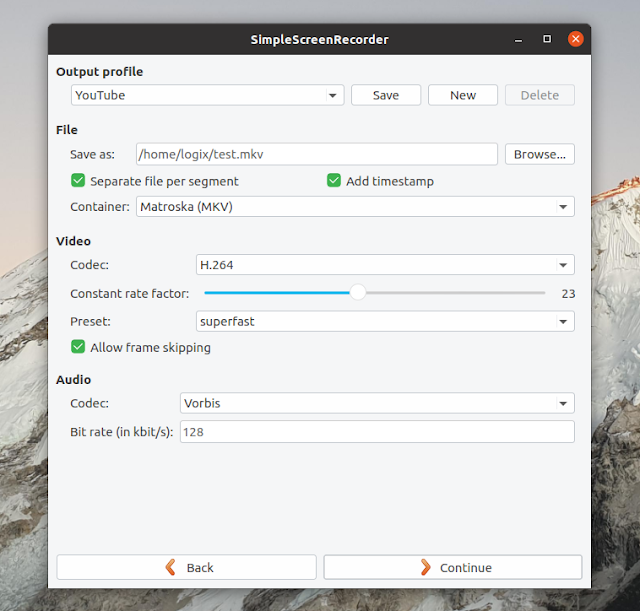The height and width of the screenshot is (611, 640).
Task: Click the Back arrow button
Action: click(x=186, y=567)
